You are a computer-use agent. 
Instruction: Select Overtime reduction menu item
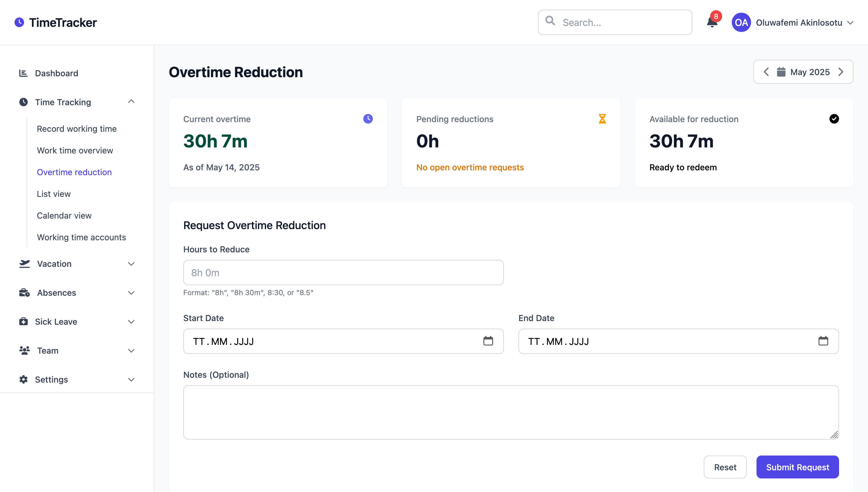(x=74, y=172)
